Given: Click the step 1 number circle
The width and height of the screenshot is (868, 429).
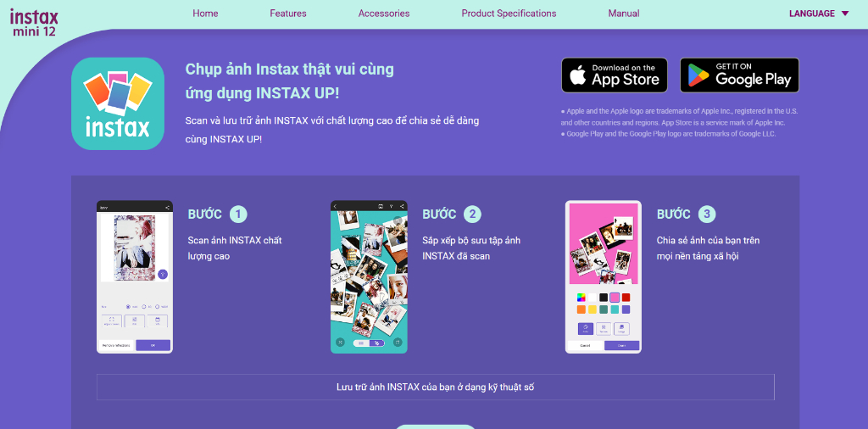Looking at the screenshot, I should point(238,214).
